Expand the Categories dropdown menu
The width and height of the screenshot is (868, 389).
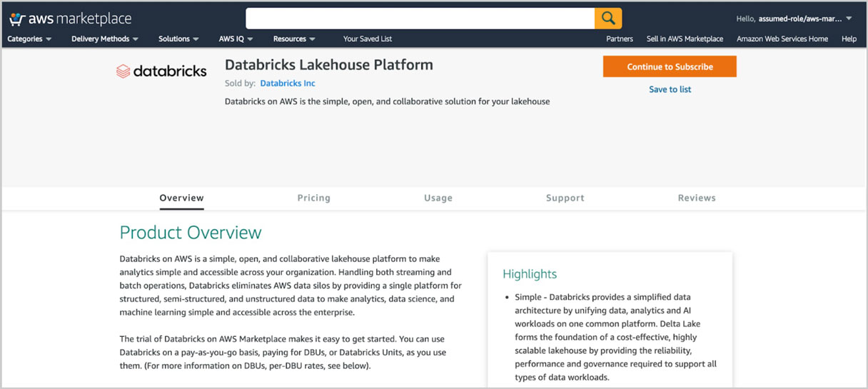click(x=29, y=39)
